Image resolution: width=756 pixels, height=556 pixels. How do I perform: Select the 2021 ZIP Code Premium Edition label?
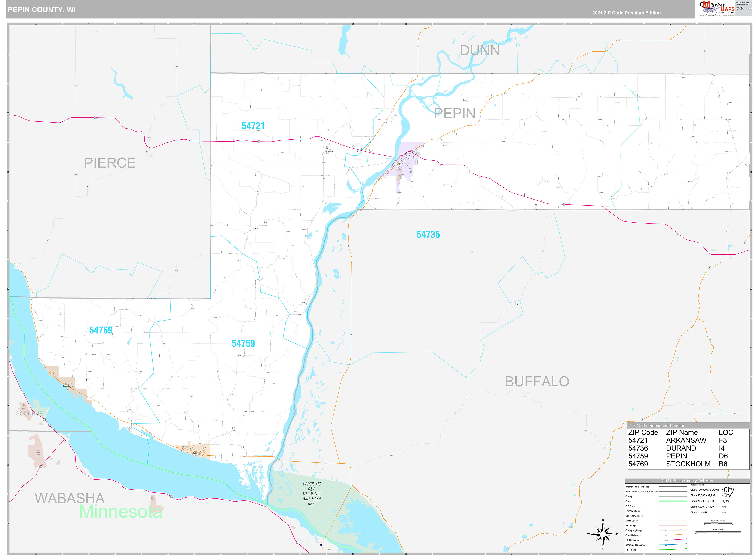click(x=627, y=12)
